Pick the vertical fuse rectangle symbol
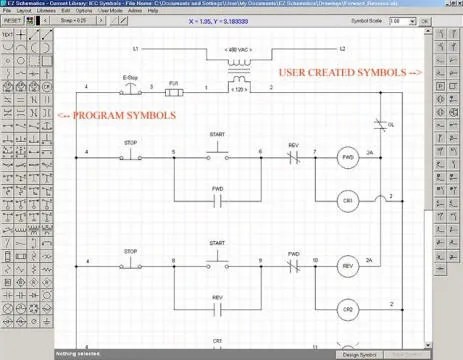 (7, 256)
